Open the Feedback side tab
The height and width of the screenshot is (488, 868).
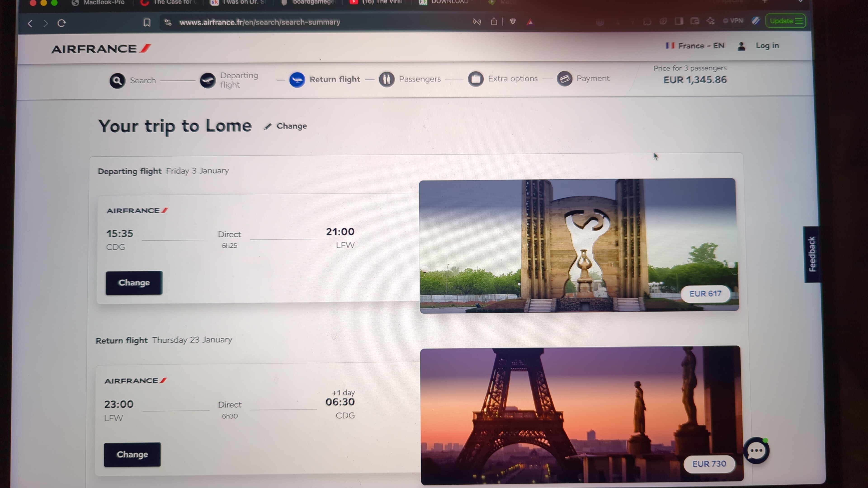point(812,254)
